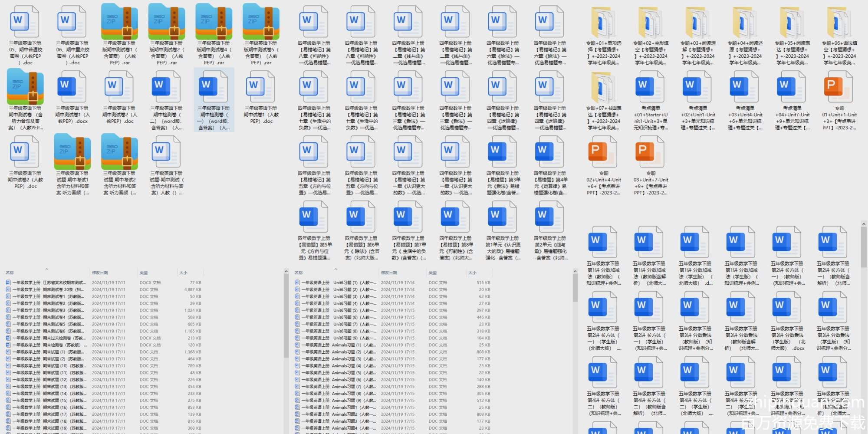Image resolution: width=868 pixels, height=434 pixels.
Task: Open Word file 考点清单 +01+Starter+Unit1
Action: [651, 88]
